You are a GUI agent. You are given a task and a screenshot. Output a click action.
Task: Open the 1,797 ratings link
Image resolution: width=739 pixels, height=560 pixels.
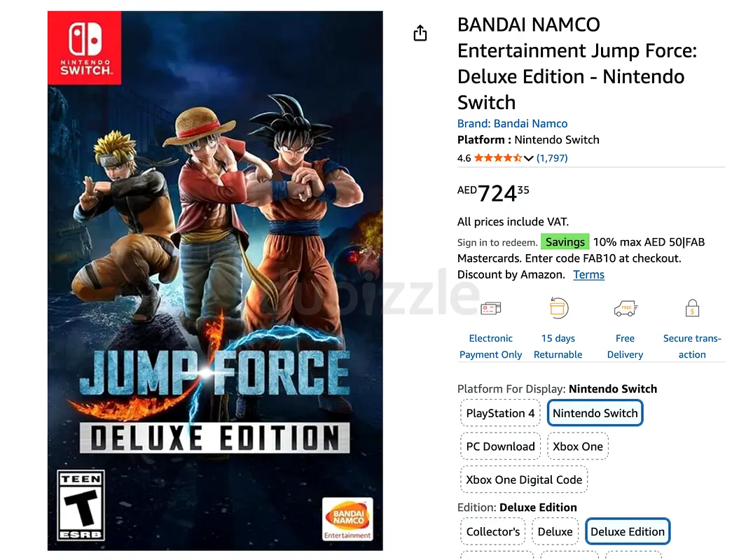(552, 158)
